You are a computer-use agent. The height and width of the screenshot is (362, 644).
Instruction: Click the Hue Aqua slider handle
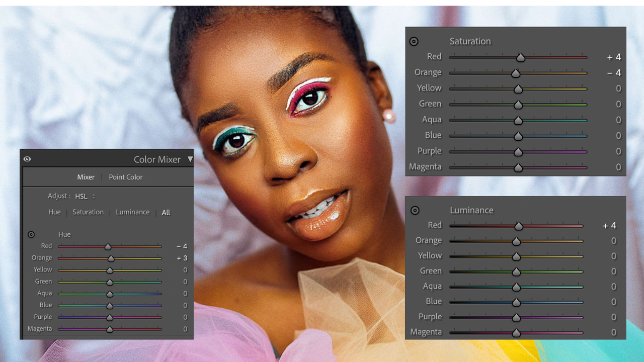pyautogui.click(x=110, y=294)
